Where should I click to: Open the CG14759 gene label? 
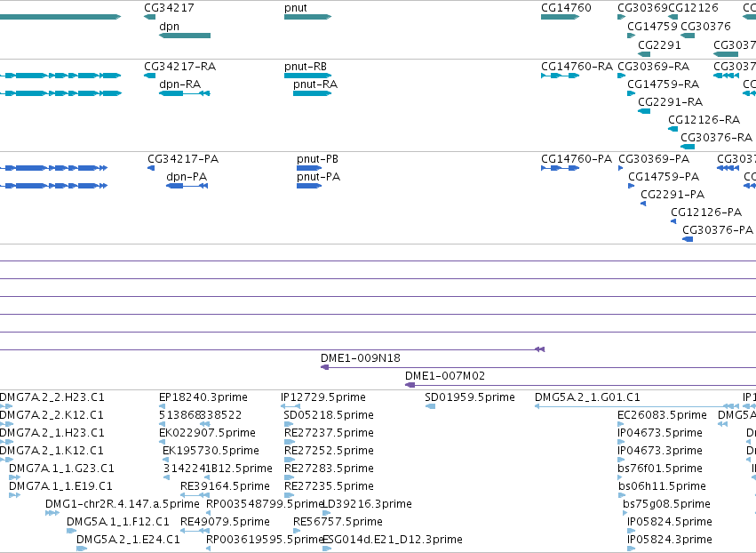point(652,27)
